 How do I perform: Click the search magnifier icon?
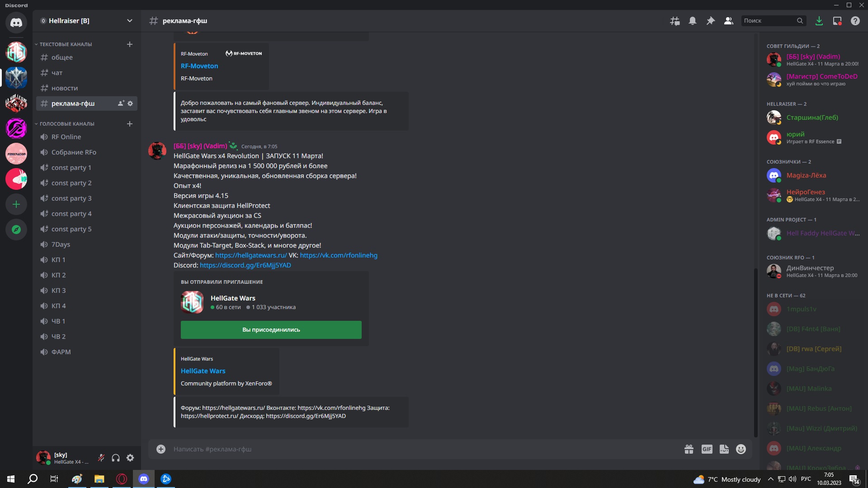point(800,21)
